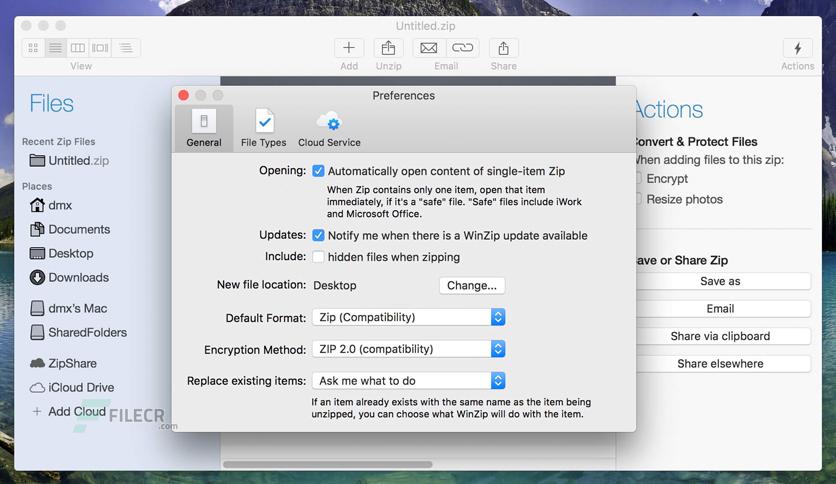The height and width of the screenshot is (484, 836).
Task: Open Documents in Places sidebar
Action: click(x=70, y=229)
